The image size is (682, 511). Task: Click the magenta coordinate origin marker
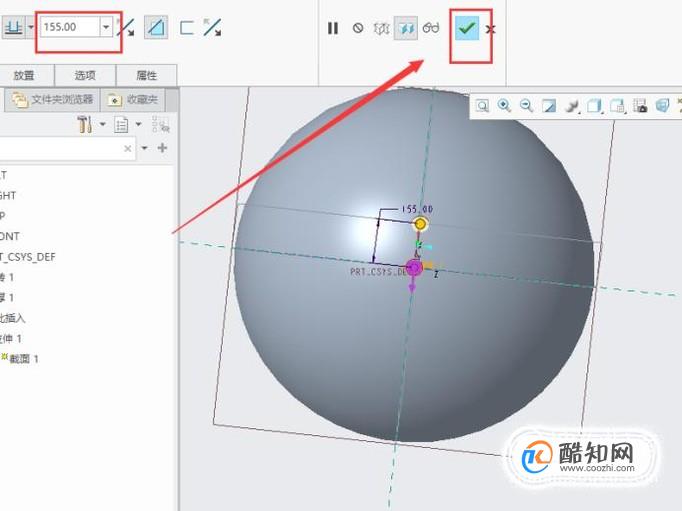coord(414,267)
